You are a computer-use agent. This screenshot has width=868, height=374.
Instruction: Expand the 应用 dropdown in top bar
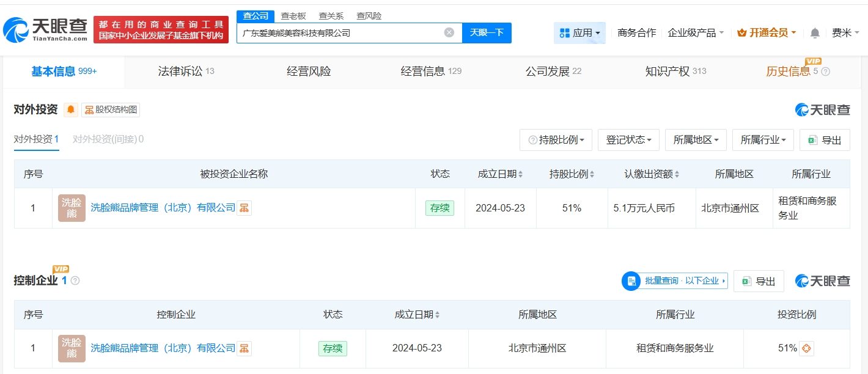579,33
